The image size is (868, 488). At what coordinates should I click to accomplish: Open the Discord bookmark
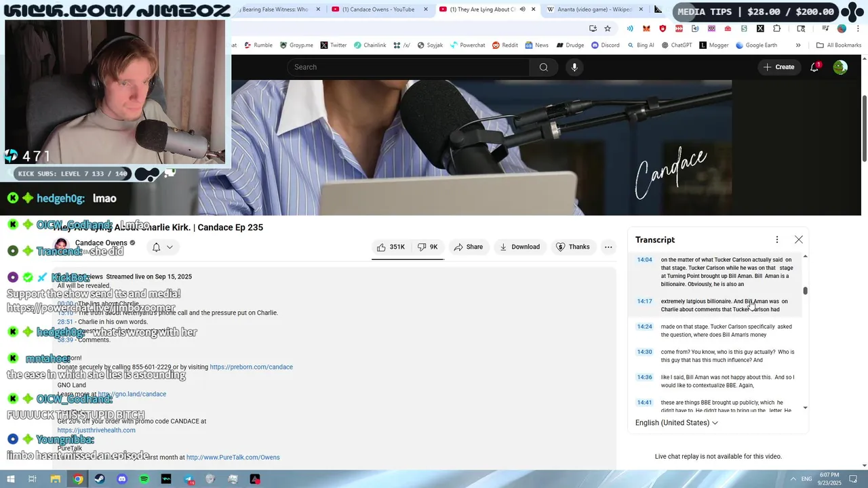(x=605, y=45)
